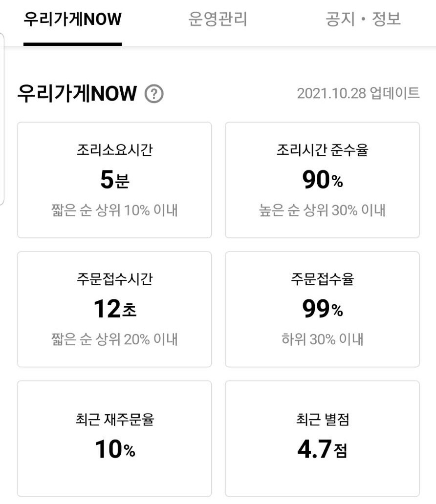436x504 pixels.
Task: Switch to the 공지・정보 tab
Action: (363, 19)
